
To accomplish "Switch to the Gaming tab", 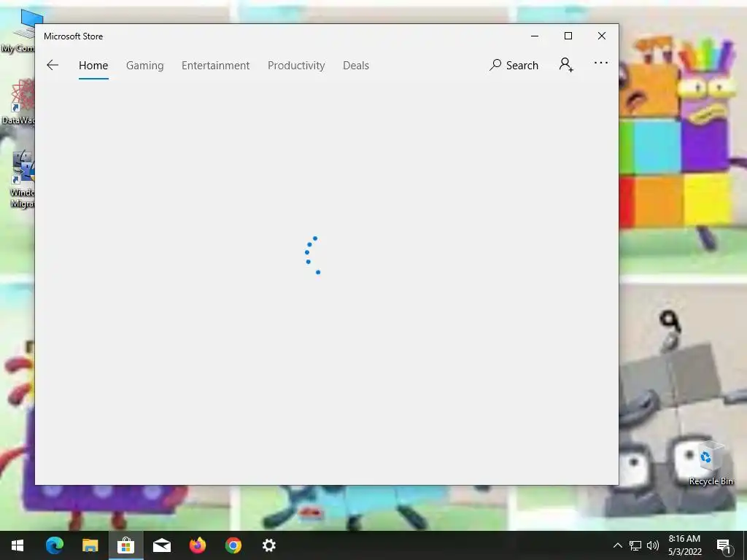I will (x=145, y=65).
